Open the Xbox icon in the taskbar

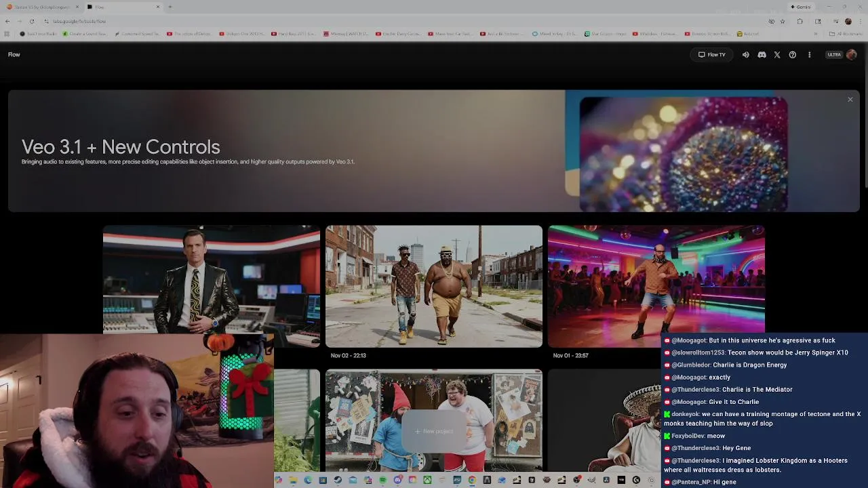coord(428,480)
